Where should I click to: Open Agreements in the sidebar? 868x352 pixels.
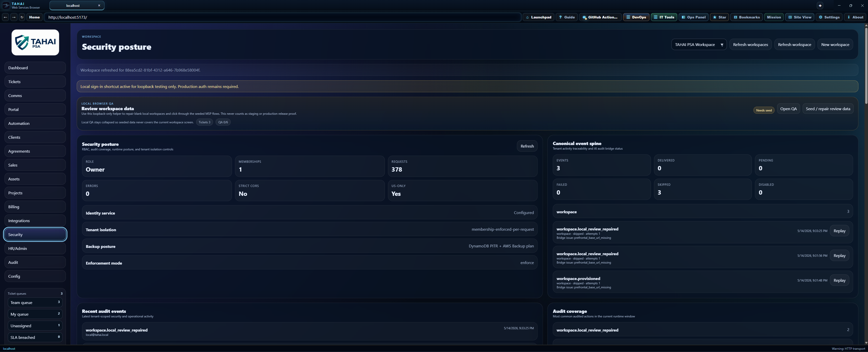click(35, 151)
